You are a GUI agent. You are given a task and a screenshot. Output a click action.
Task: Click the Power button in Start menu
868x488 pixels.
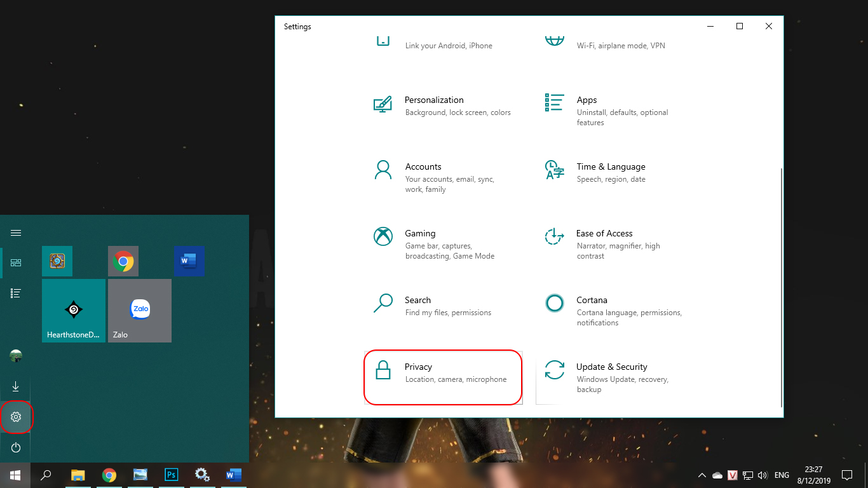click(x=16, y=447)
